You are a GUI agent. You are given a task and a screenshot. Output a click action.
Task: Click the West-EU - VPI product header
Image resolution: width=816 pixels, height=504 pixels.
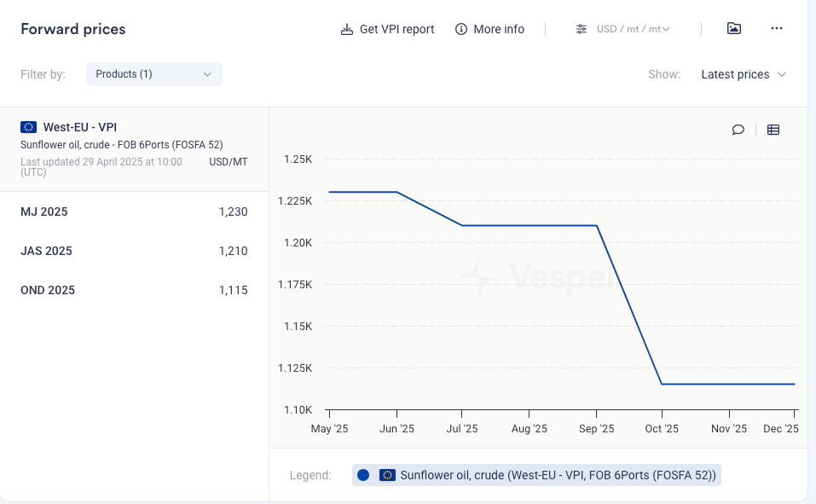pos(79,127)
